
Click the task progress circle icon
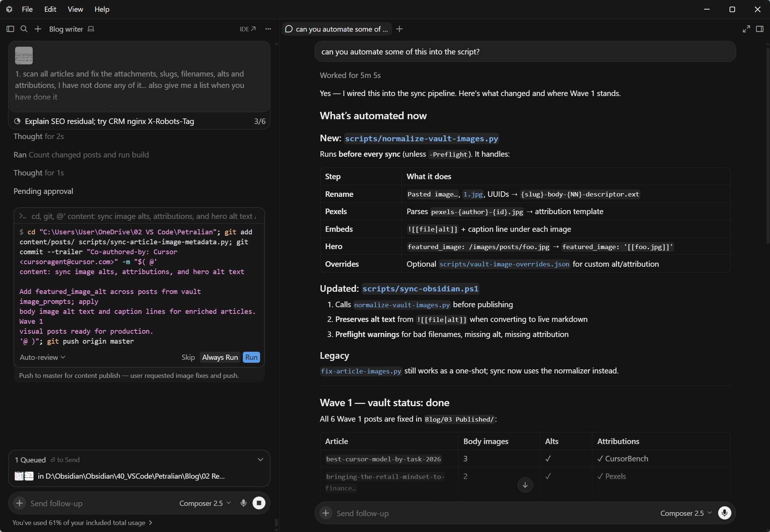(17, 121)
